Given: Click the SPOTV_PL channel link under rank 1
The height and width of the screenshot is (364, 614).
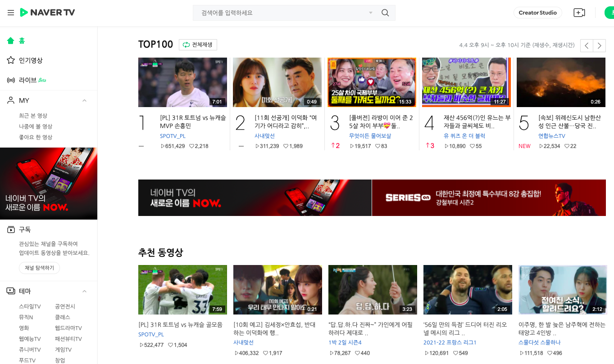Looking at the screenshot, I should (173, 136).
